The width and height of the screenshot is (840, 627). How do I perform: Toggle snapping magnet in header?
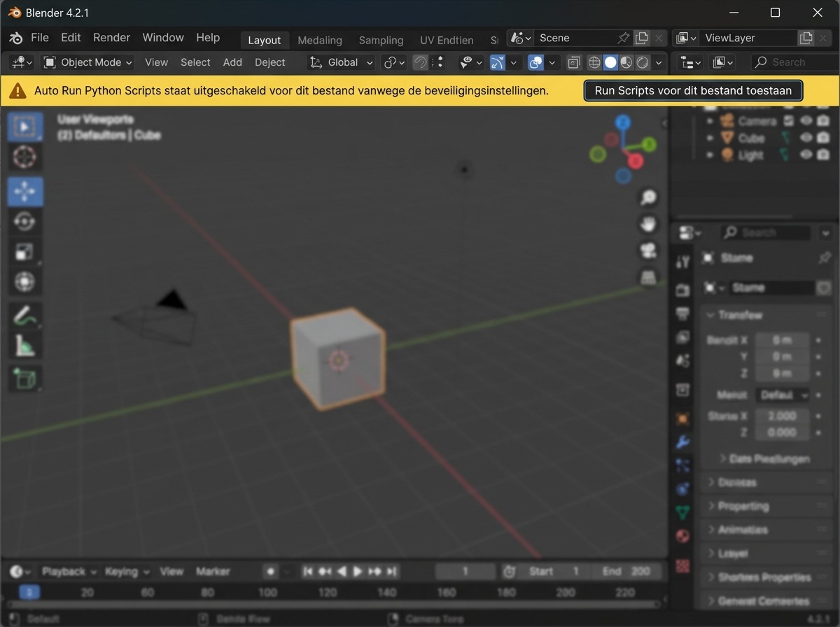[420, 62]
